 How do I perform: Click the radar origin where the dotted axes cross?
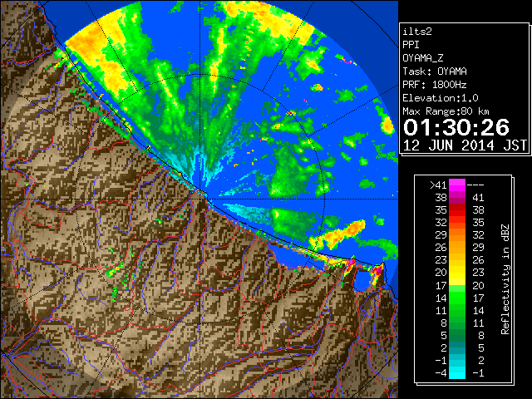coord(200,199)
